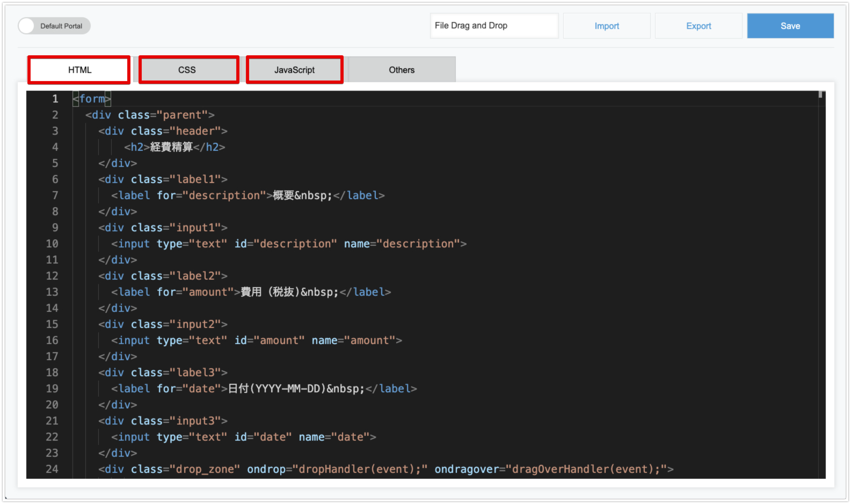851x504 pixels.
Task: Open the Others tab
Action: pos(402,70)
